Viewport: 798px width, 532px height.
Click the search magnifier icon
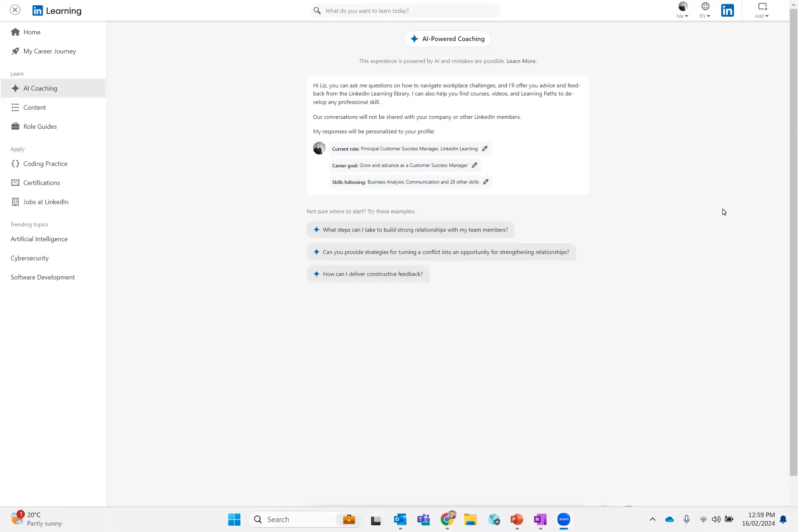[x=317, y=11]
